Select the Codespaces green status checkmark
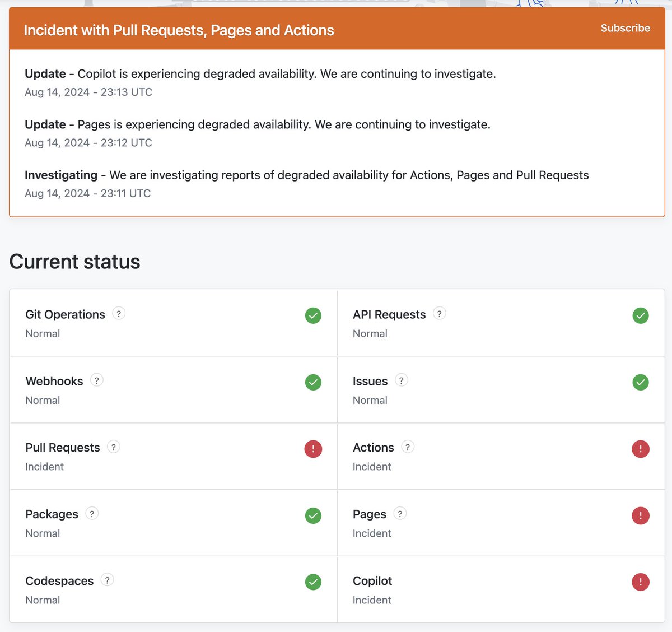672x632 pixels. click(x=313, y=582)
